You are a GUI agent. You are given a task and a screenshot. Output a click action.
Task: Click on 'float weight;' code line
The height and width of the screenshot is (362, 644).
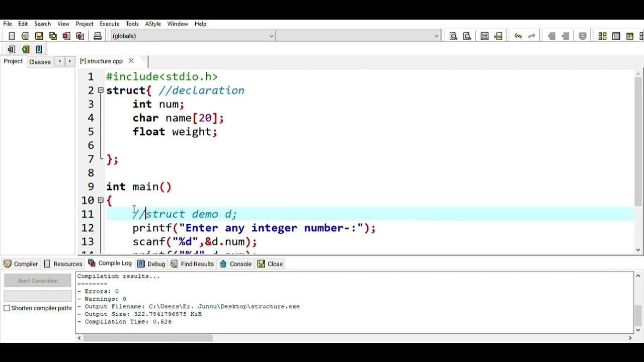point(175,132)
